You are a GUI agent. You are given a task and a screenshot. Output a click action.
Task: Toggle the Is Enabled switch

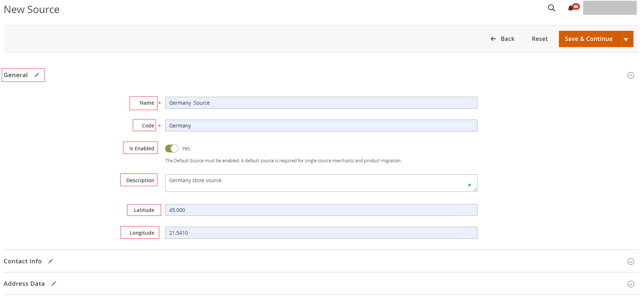coord(172,149)
